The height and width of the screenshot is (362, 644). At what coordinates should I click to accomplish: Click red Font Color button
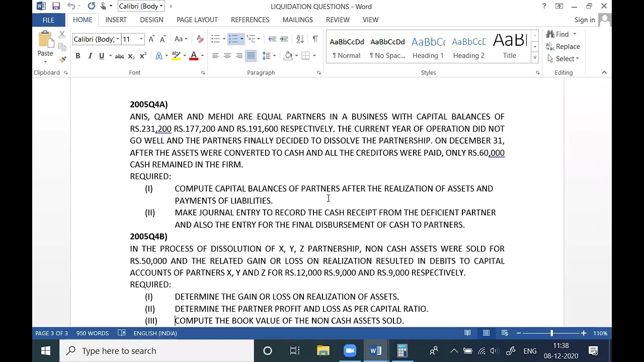pos(194,56)
